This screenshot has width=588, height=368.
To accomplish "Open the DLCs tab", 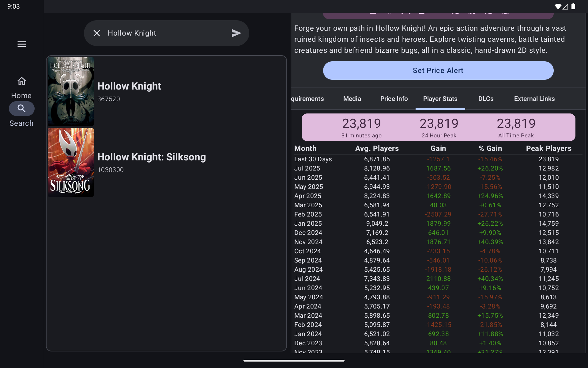I will pyautogui.click(x=486, y=99).
